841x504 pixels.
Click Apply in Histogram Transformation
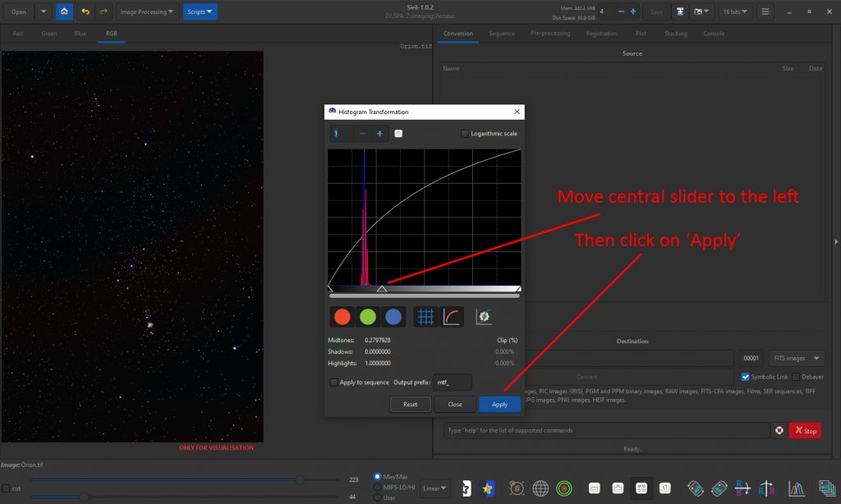pos(499,405)
